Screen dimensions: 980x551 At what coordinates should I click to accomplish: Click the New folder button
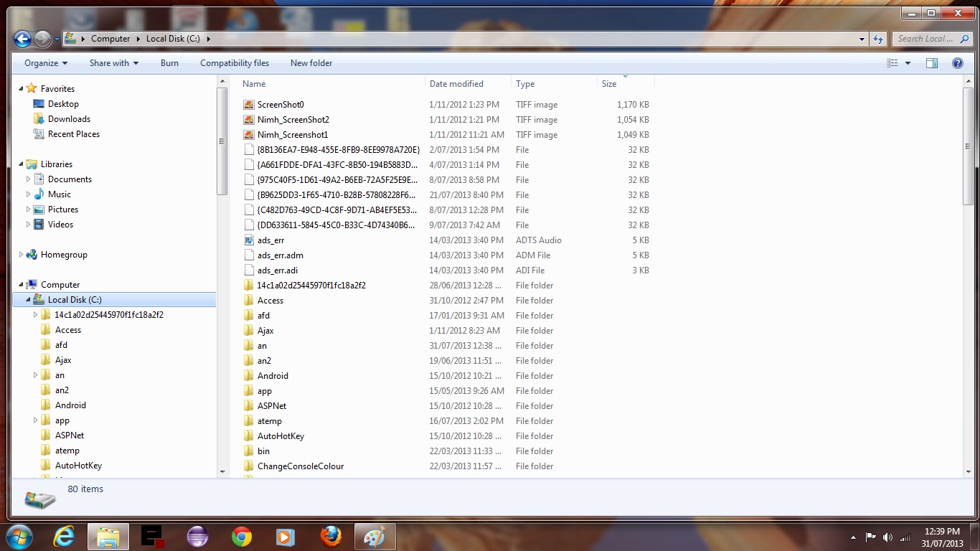point(311,63)
